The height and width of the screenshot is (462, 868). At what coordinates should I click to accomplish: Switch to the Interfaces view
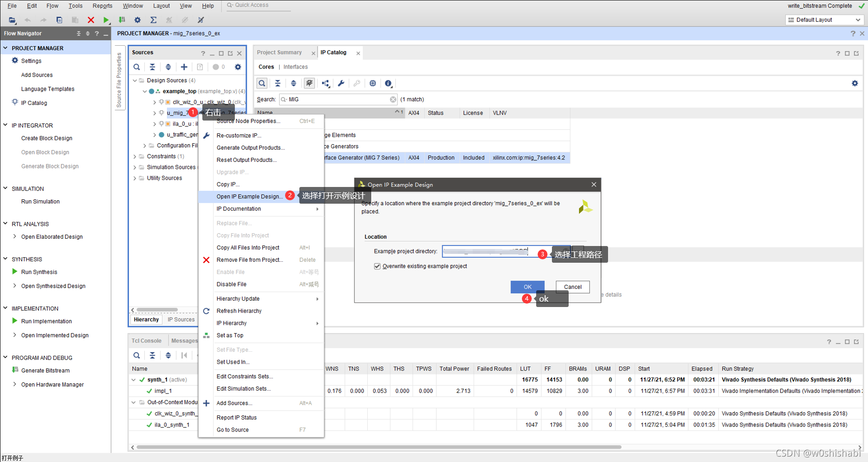coord(295,67)
